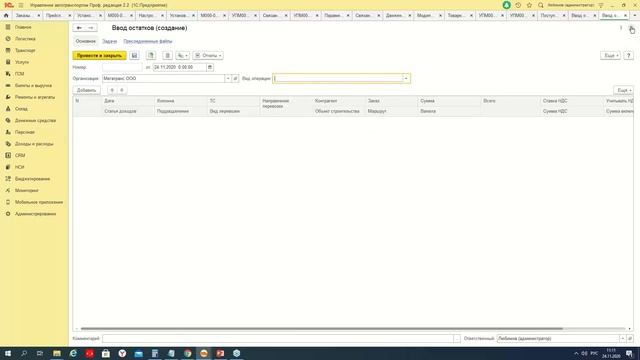Click the post document icon in toolbar
The height and width of the screenshot is (360, 640).
151,56
